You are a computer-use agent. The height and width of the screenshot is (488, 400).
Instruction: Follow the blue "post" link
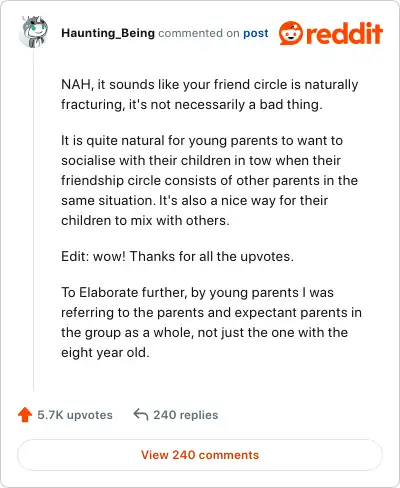coord(256,33)
